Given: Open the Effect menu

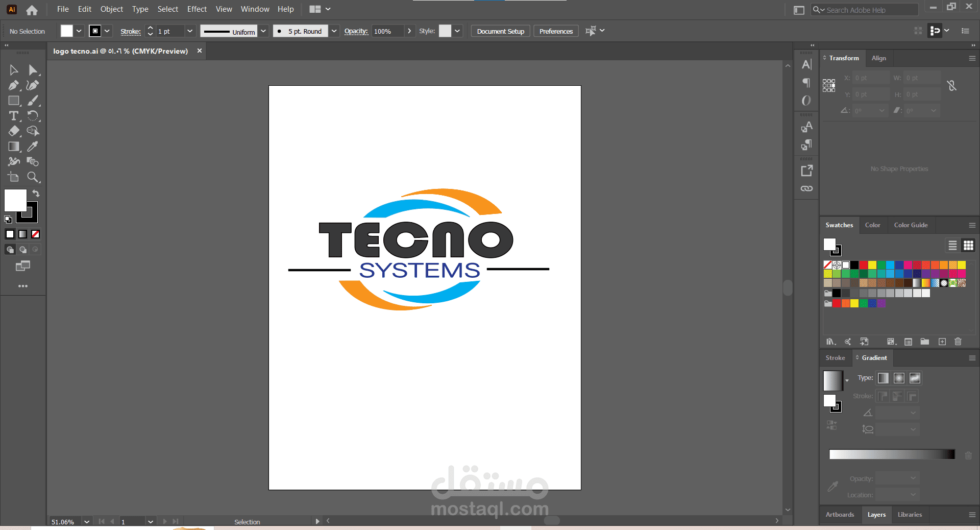Looking at the screenshot, I should [197, 9].
